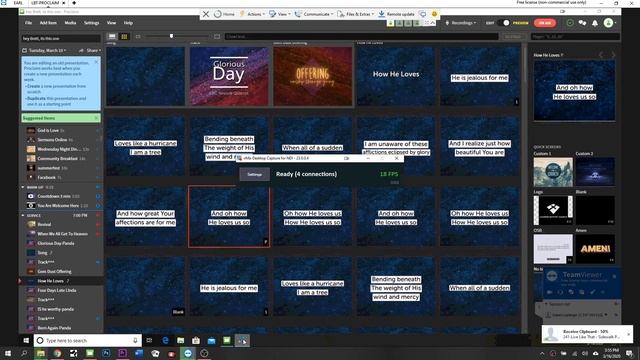Open the File menu in Proclaim
Image resolution: width=640 pixels, height=360 pixels.
28,23
